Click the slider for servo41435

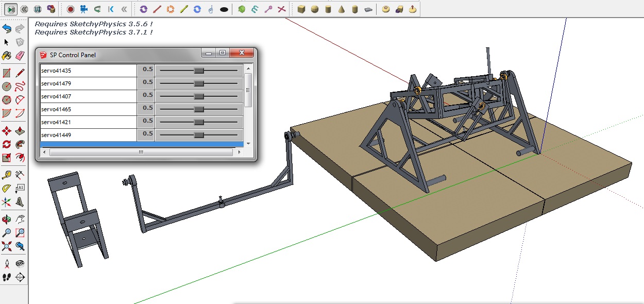pyautogui.click(x=199, y=70)
